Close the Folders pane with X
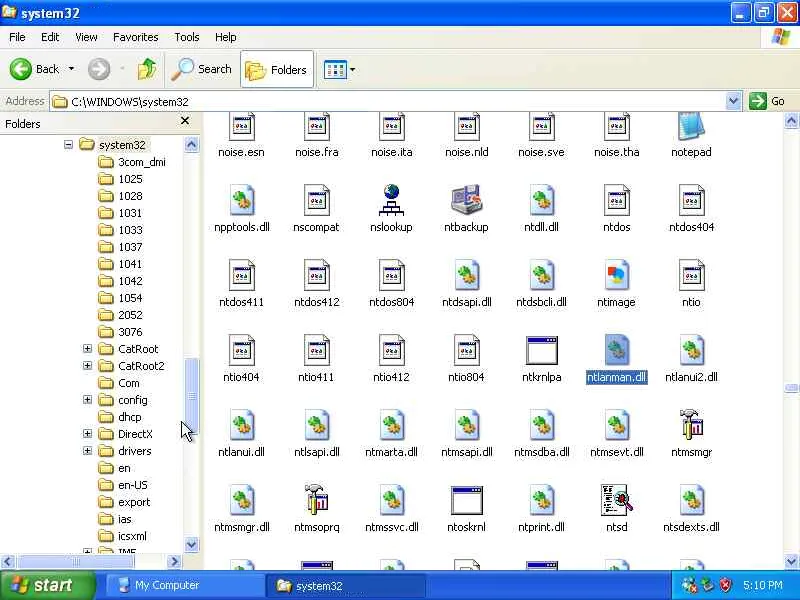The image size is (800, 600). pos(185,121)
